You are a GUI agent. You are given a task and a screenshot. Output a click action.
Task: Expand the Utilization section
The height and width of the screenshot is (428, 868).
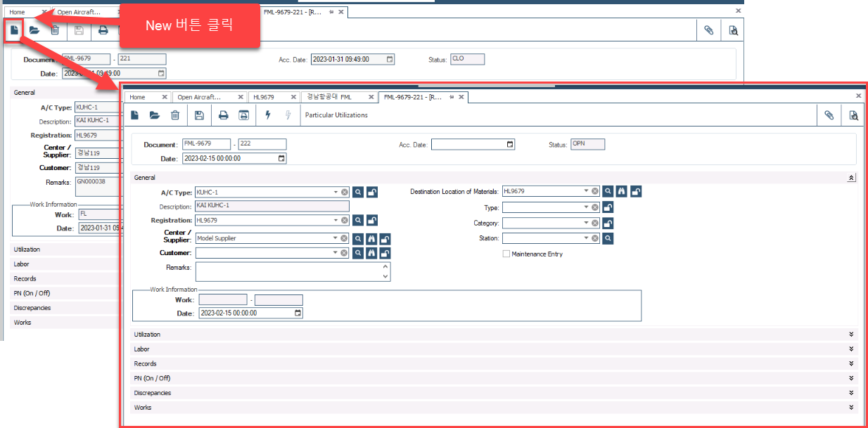tap(851, 335)
